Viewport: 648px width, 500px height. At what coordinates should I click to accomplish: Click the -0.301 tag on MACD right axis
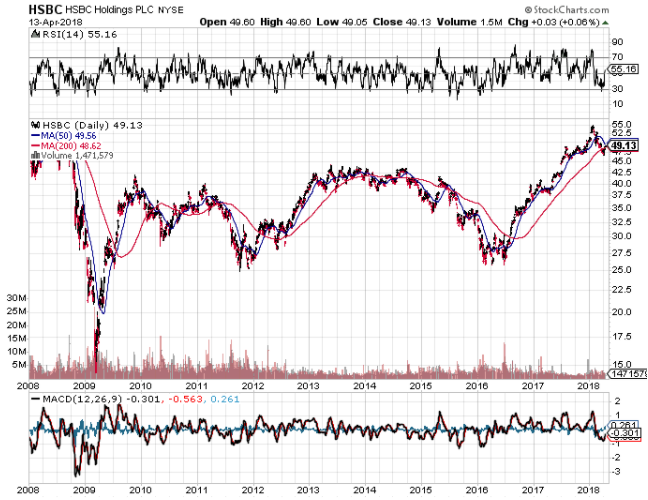pos(624,433)
